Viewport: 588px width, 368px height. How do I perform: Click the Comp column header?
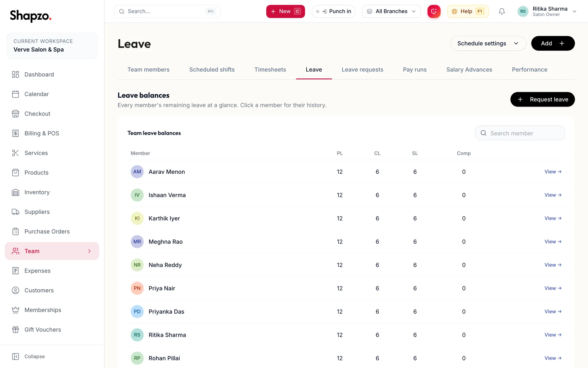click(464, 153)
